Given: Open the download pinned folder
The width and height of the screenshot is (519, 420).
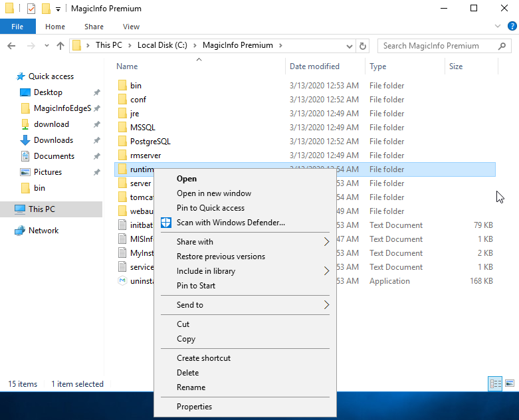Looking at the screenshot, I should tap(51, 124).
